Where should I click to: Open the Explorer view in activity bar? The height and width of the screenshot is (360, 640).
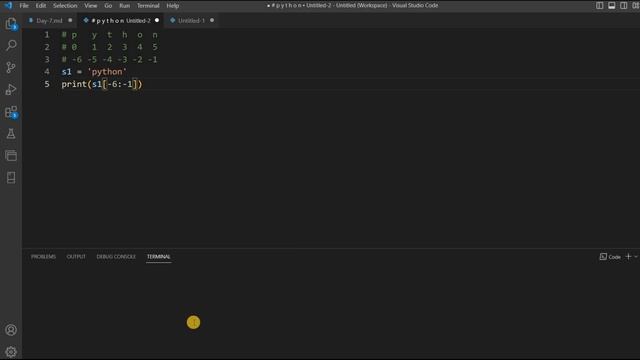pyautogui.click(x=11, y=24)
